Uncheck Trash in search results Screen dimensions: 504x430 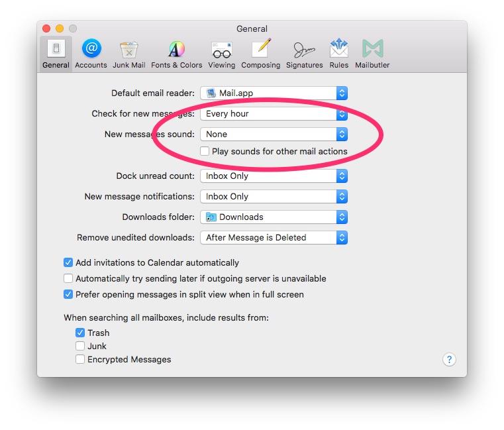coord(80,333)
